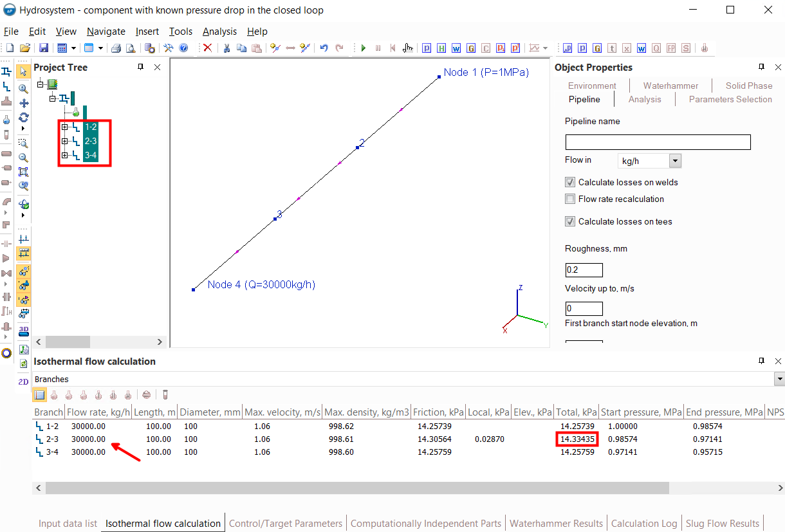Enable Flow rate recalculation checkbox
Image resolution: width=785 pixels, height=532 pixels.
(569, 199)
